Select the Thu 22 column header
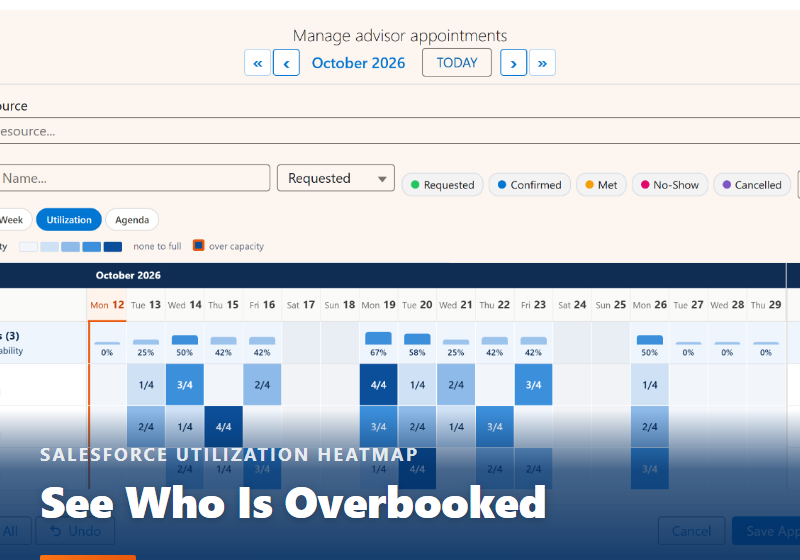The image size is (800, 560). pos(495,305)
